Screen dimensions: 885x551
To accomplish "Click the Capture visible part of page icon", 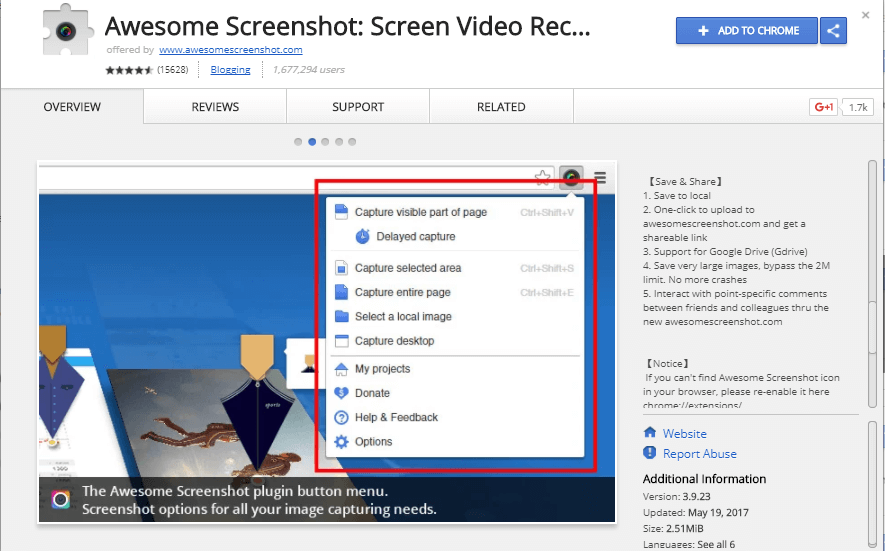I will 341,212.
